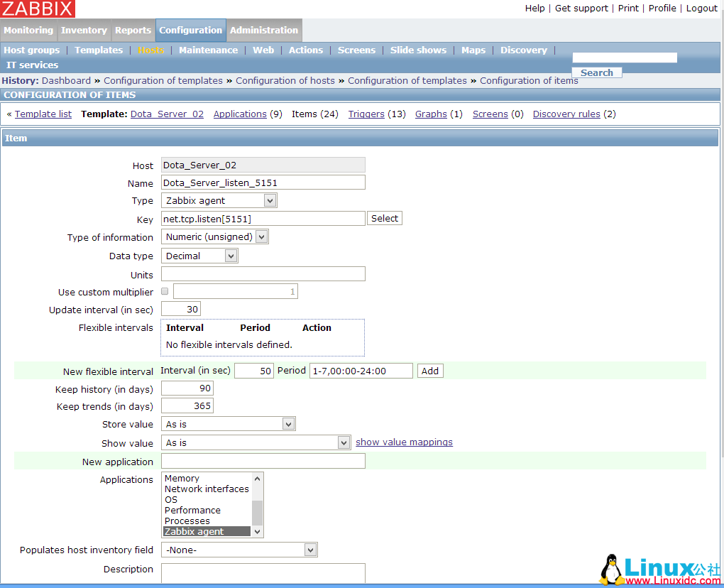This screenshot has width=724, height=588.
Task: Select OS in the Applications list
Action: (x=171, y=500)
